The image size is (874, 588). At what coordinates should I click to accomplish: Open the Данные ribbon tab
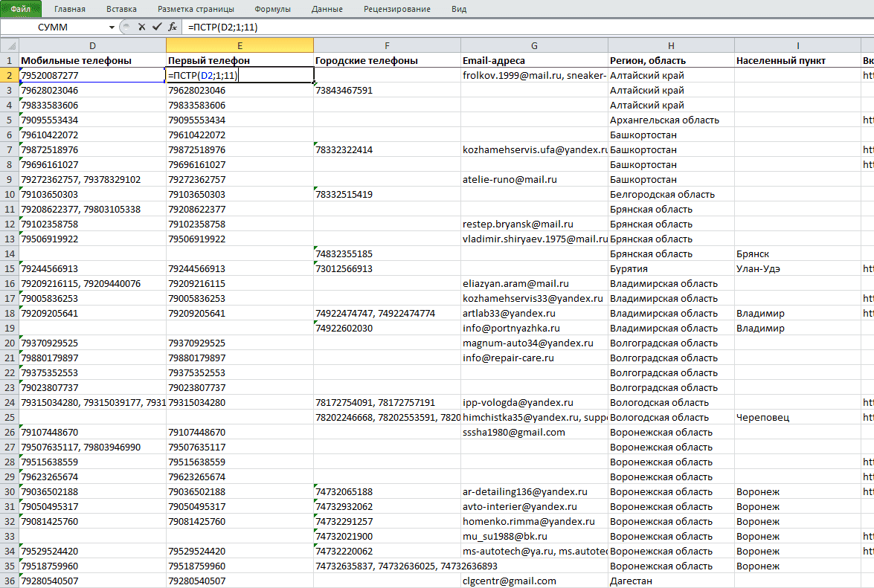point(327,9)
